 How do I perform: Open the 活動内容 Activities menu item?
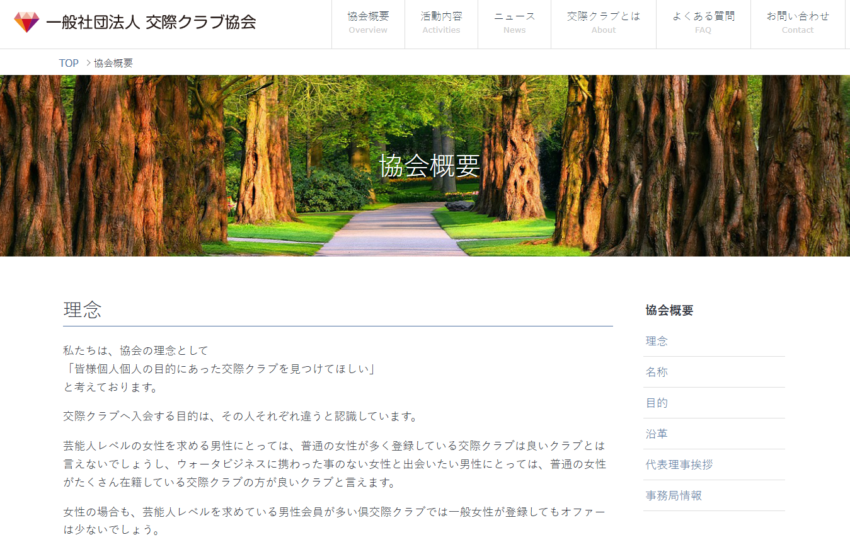point(441,22)
